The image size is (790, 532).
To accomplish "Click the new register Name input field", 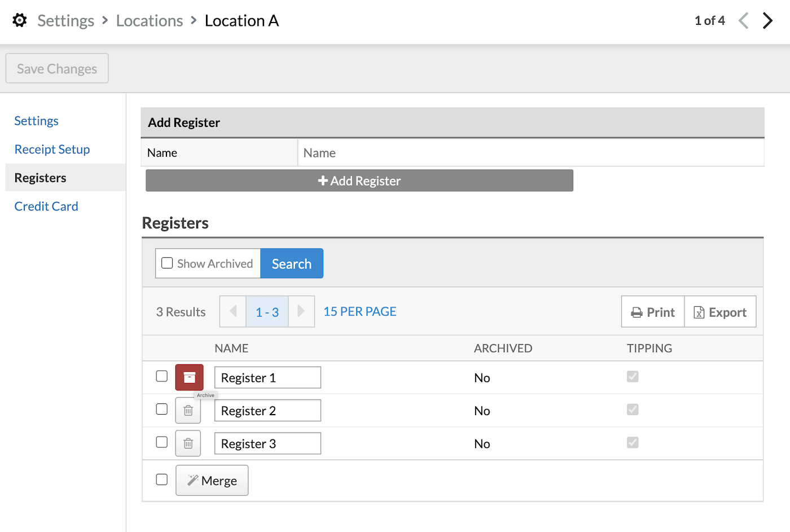I will click(530, 153).
